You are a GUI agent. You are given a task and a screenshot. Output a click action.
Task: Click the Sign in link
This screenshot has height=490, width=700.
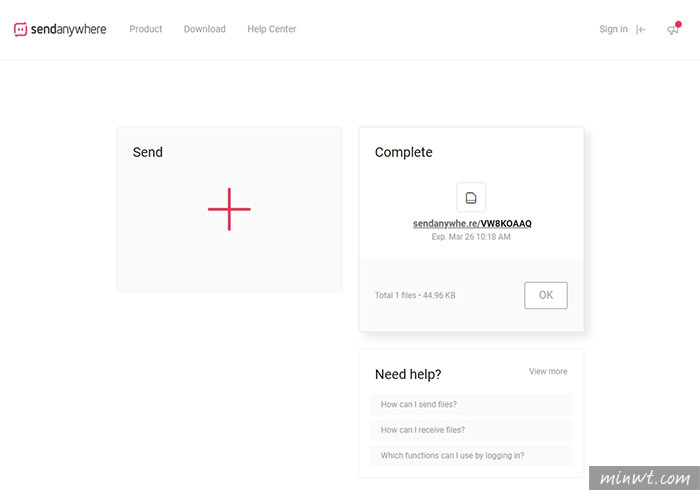pos(613,29)
